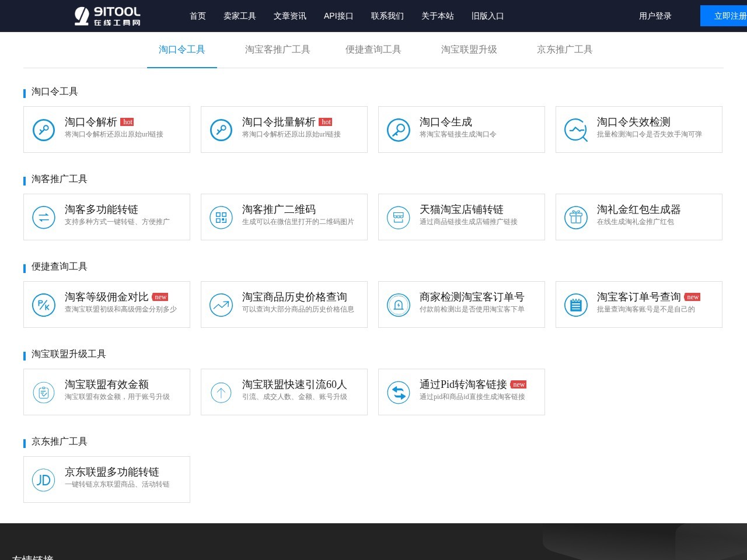Image resolution: width=747 pixels, height=560 pixels.
Task: Open the 用户登录 link
Action: click(x=655, y=16)
